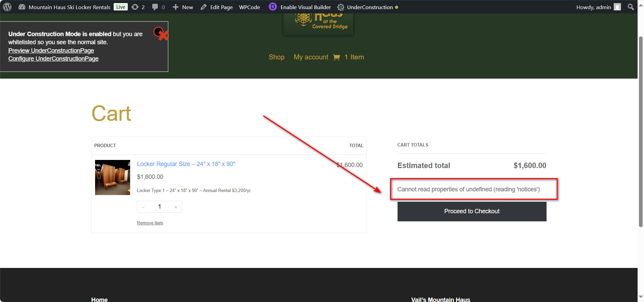Go to the Shop page
The height and width of the screenshot is (302, 644).
click(276, 57)
